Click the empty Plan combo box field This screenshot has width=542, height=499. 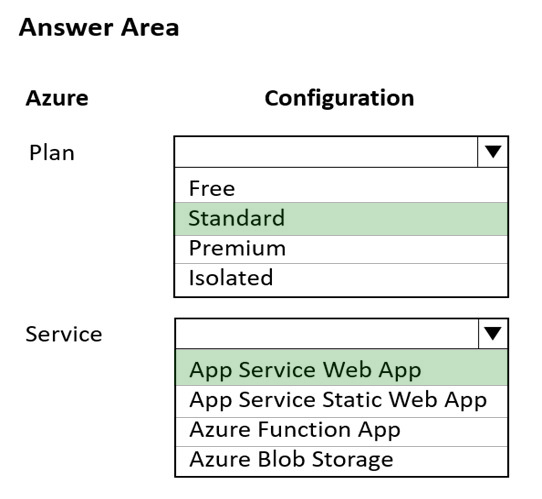point(326,152)
